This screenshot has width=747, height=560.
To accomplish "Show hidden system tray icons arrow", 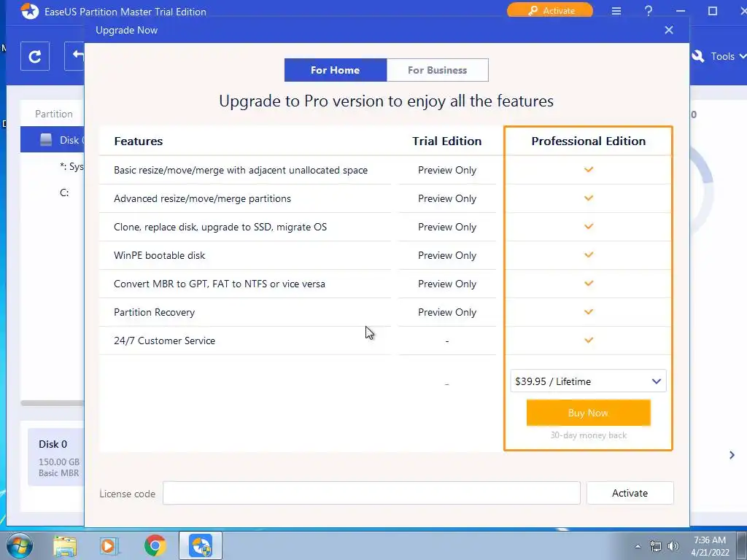I will click(638, 546).
